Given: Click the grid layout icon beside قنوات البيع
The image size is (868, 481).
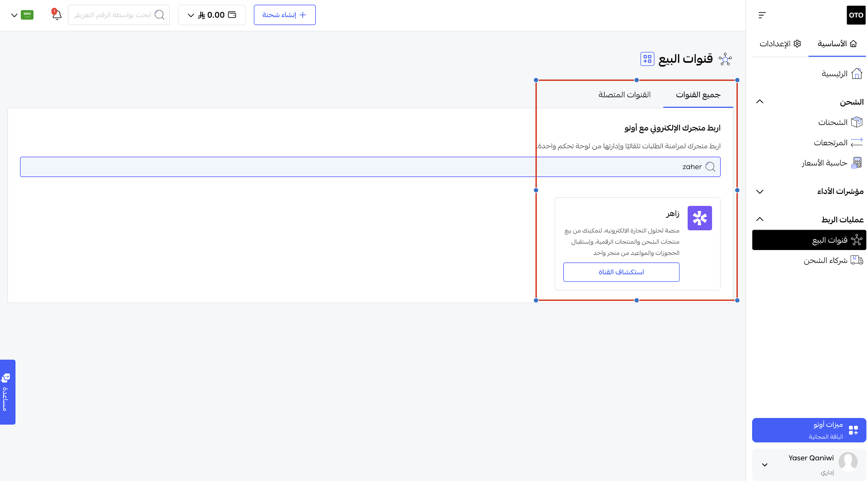Looking at the screenshot, I should coord(647,59).
